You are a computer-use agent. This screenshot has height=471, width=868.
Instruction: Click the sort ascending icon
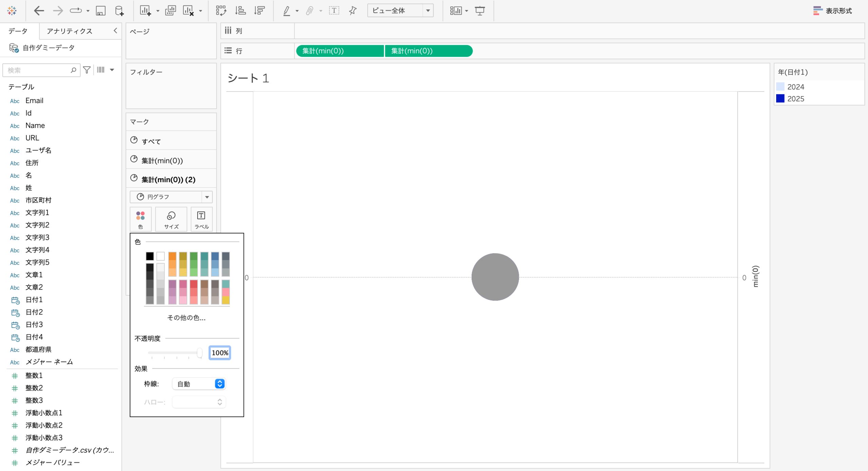click(240, 11)
